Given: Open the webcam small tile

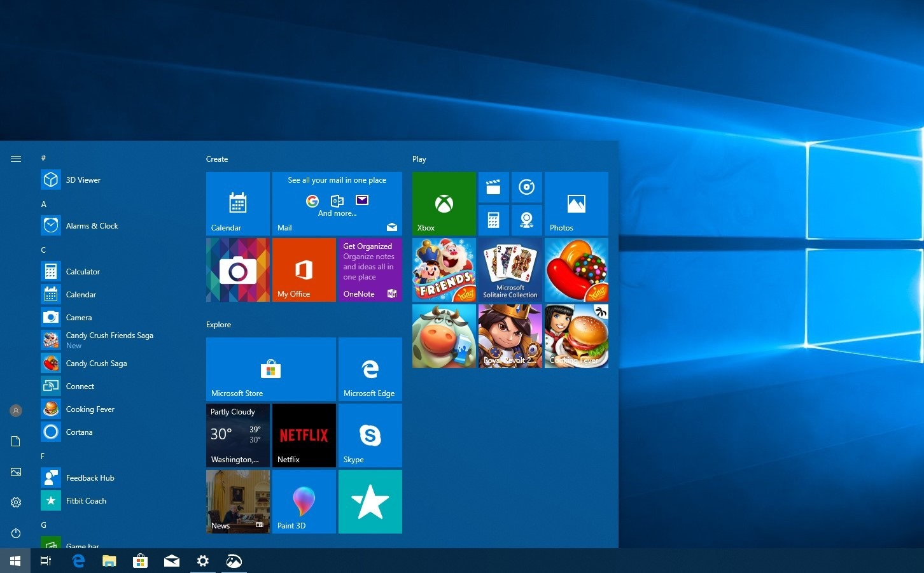Looking at the screenshot, I should (x=527, y=220).
